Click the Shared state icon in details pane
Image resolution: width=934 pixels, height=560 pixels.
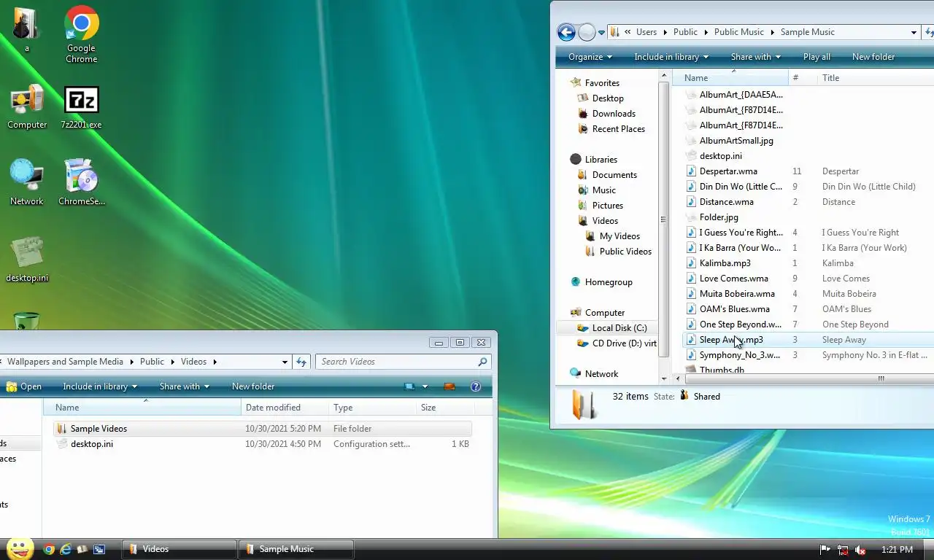(x=684, y=395)
